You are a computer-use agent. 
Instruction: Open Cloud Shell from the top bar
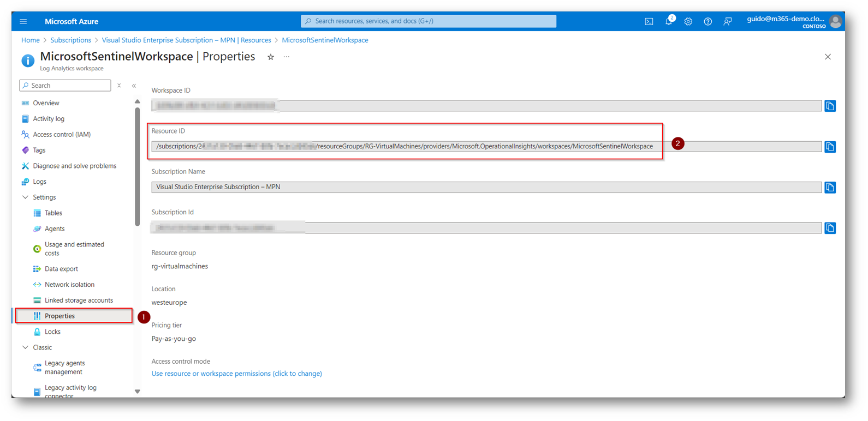[x=649, y=21]
